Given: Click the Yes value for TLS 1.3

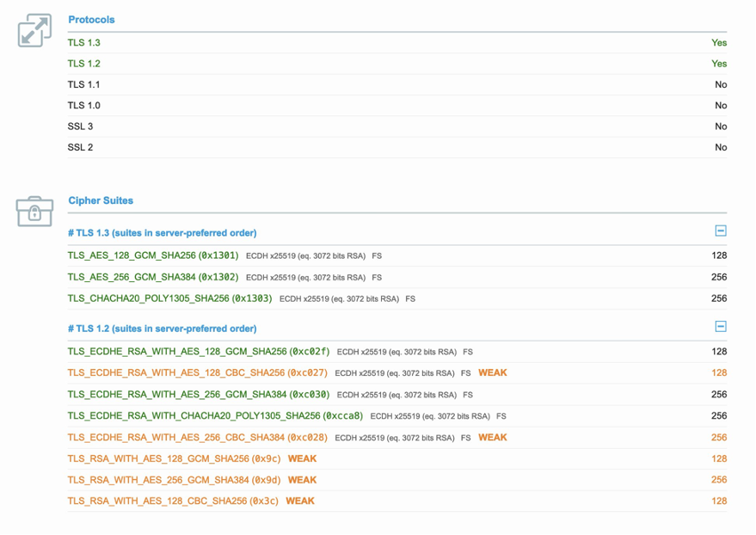Looking at the screenshot, I should [x=719, y=41].
